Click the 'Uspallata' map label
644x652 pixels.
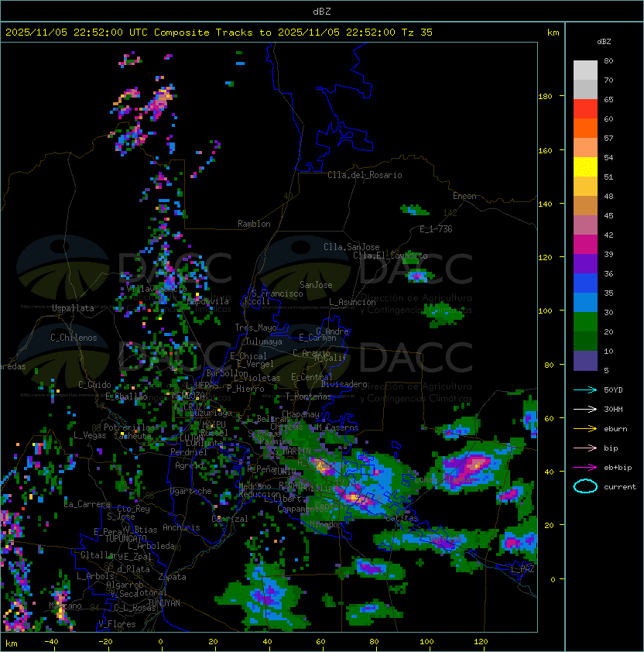[73, 308]
